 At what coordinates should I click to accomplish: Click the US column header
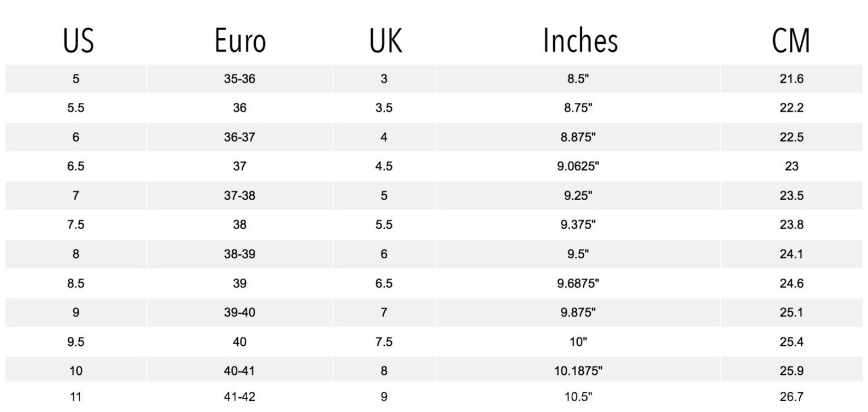click(x=78, y=41)
